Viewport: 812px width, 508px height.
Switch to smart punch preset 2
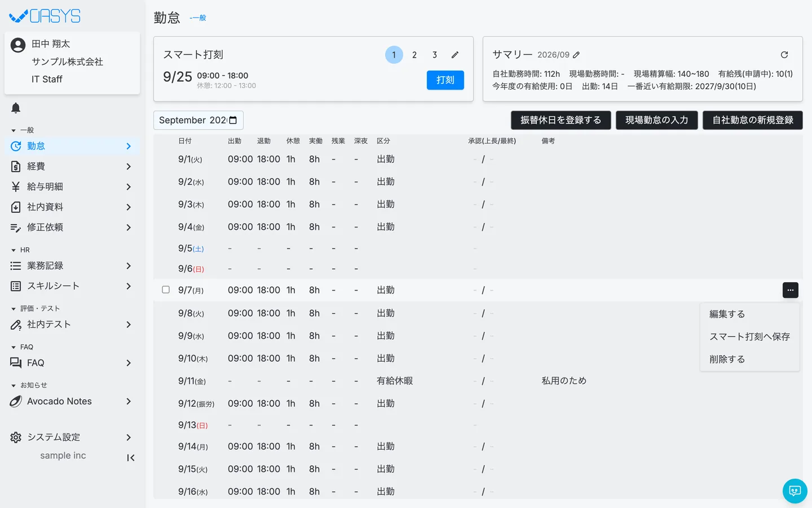tap(414, 55)
